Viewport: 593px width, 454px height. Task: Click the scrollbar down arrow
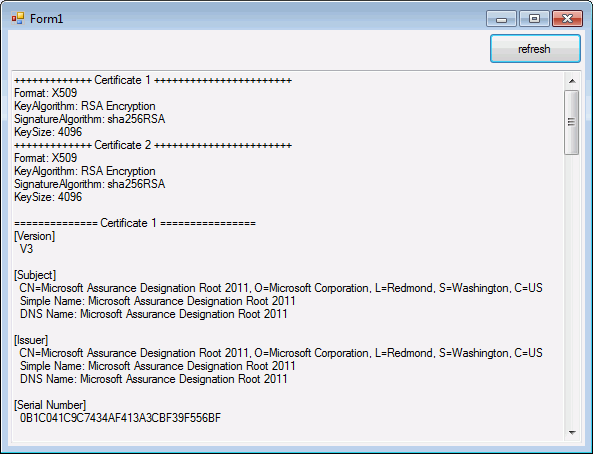[x=572, y=432]
